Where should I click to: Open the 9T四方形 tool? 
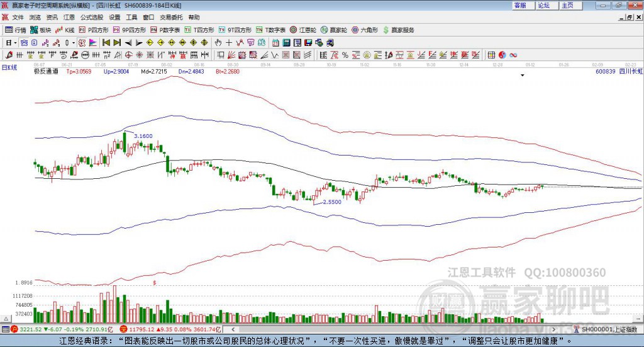point(235,30)
